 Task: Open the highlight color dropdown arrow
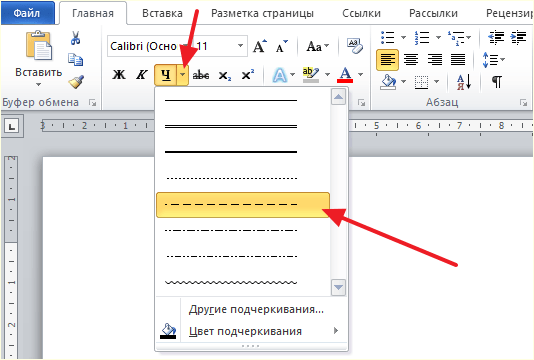click(327, 74)
